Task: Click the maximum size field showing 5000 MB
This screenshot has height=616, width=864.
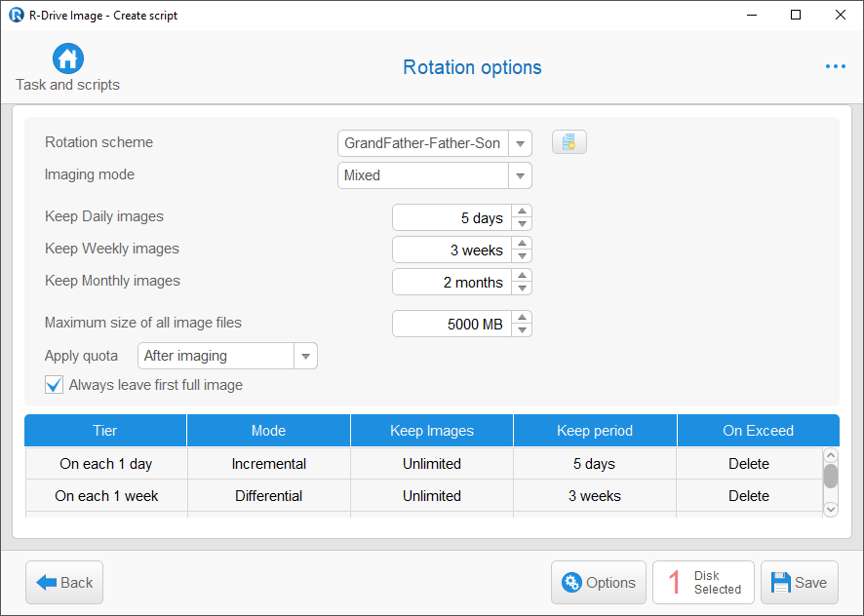Action: 452,324
